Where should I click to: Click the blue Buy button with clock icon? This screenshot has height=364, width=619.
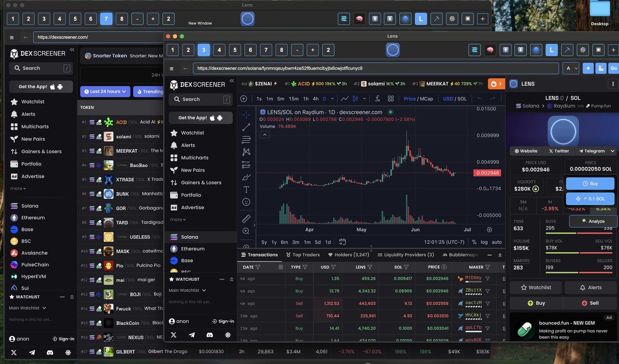590,184
